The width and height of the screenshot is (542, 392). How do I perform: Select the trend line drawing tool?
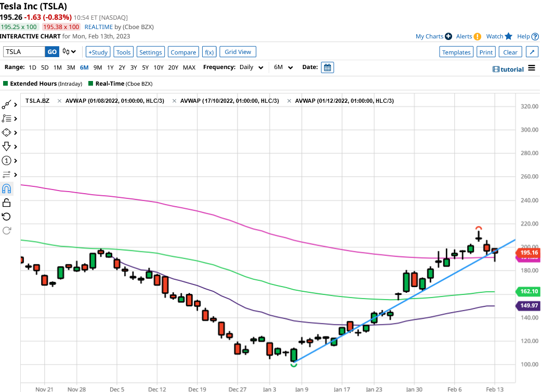7,105
